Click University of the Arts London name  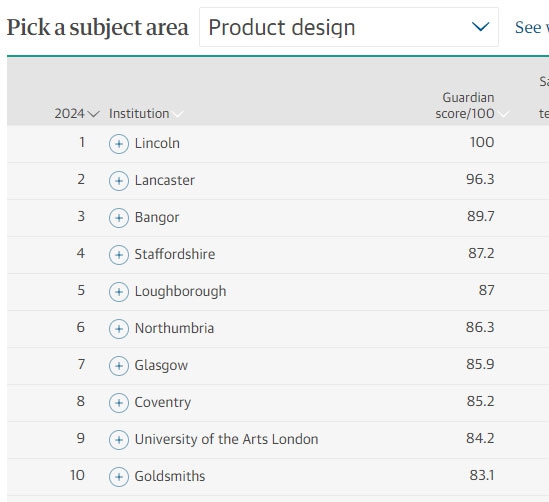pyautogui.click(x=227, y=439)
